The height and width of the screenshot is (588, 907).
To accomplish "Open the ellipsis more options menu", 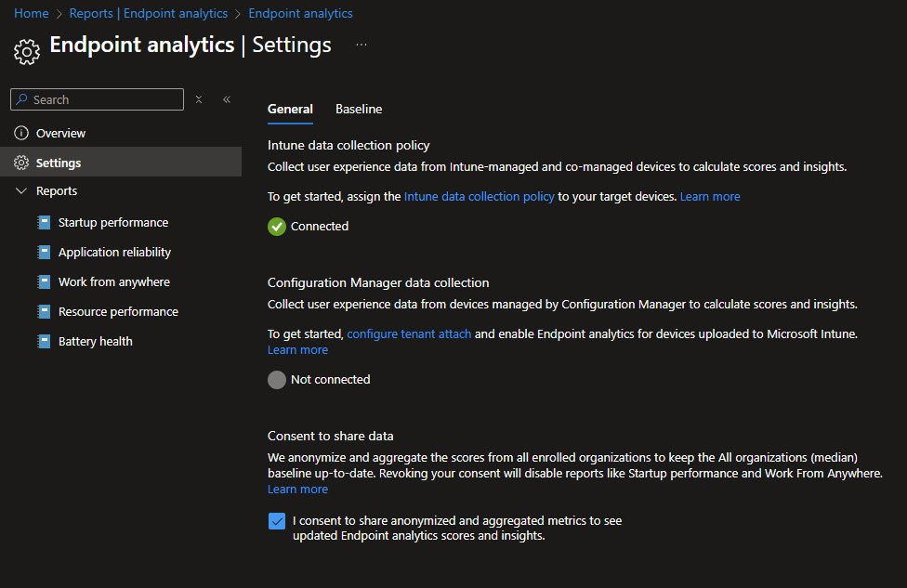I will 361,45.
